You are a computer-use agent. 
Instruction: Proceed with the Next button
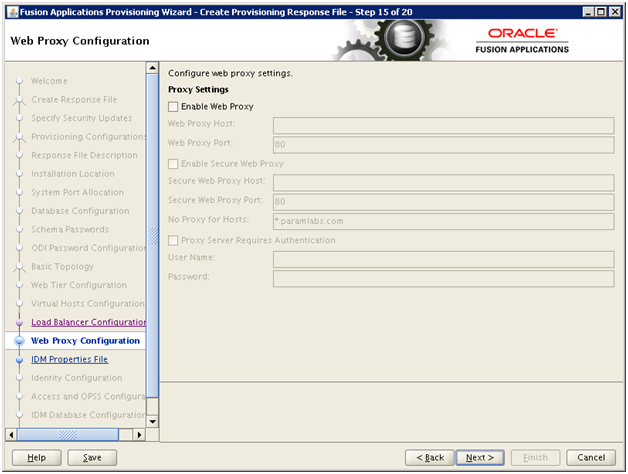point(480,458)
